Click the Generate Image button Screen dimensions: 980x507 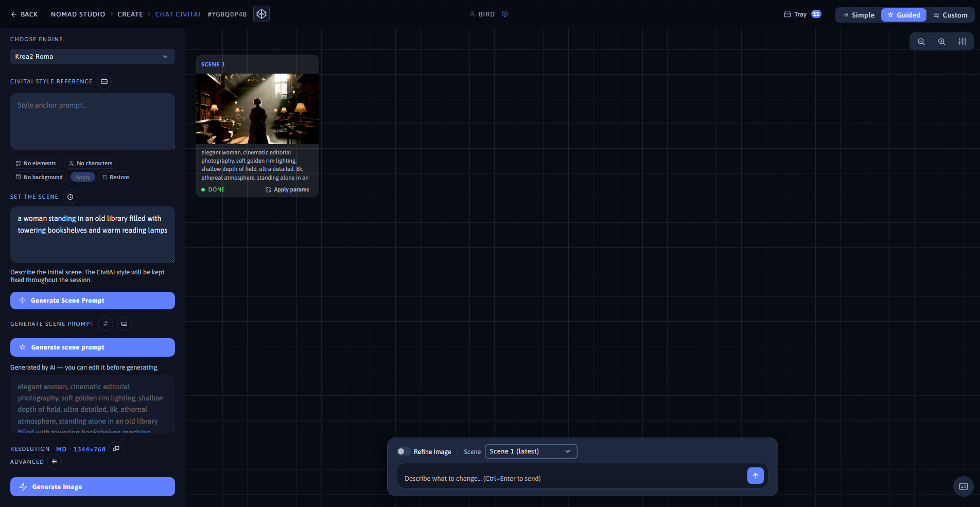click(x=93, y=487)
